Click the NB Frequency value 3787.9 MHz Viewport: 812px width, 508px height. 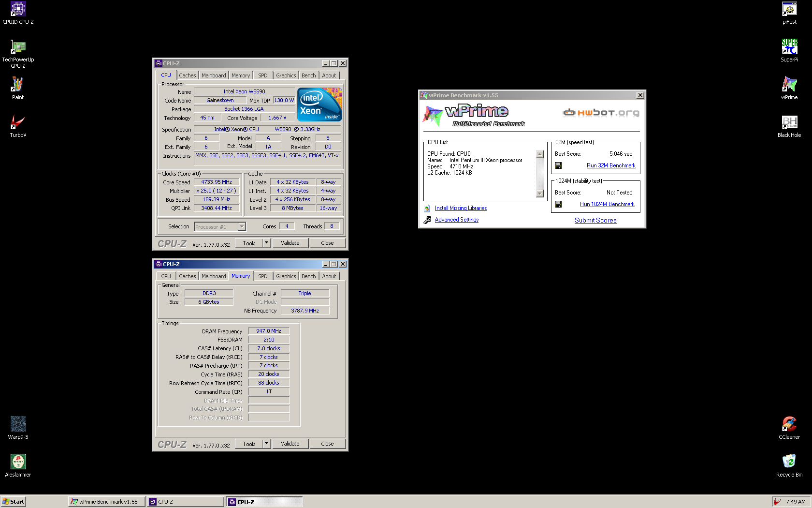[x=305, y=311]
